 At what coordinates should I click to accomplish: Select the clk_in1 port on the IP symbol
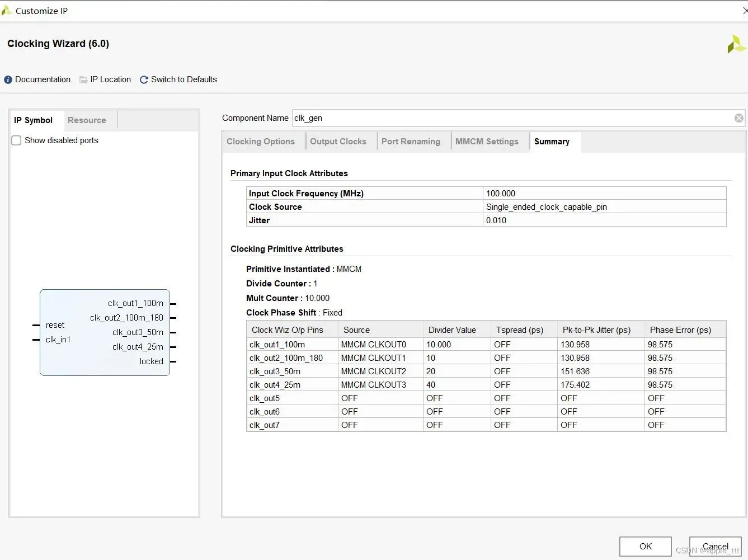(x=58, y=340)
